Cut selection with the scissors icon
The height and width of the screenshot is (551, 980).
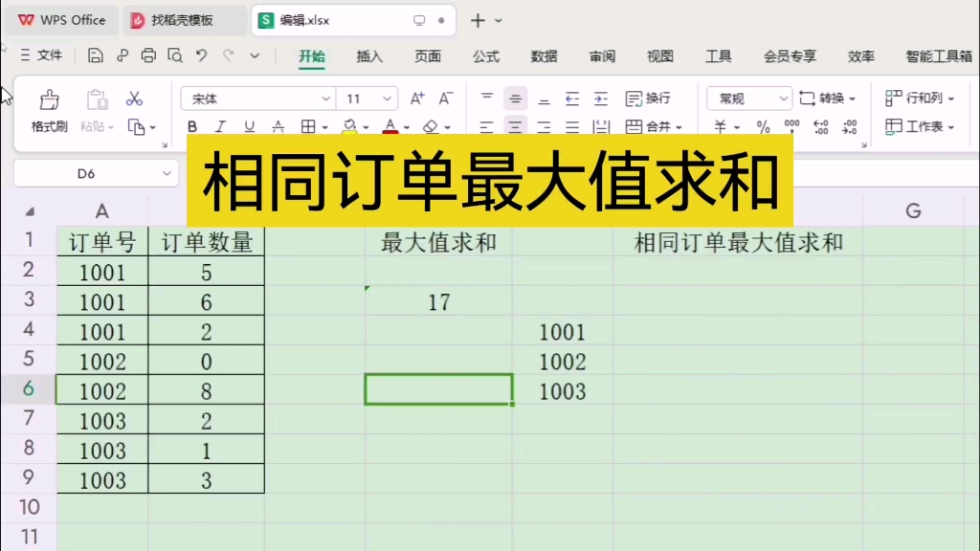coord(136,99)
